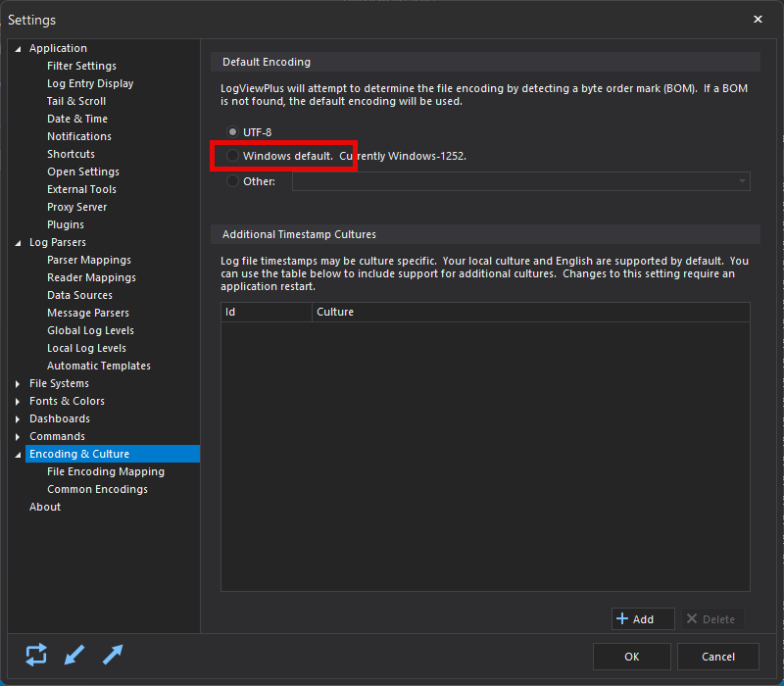This screenshot has height=686, width=784.
Task: Confirm settings with OK button
Action: point(631,657)
